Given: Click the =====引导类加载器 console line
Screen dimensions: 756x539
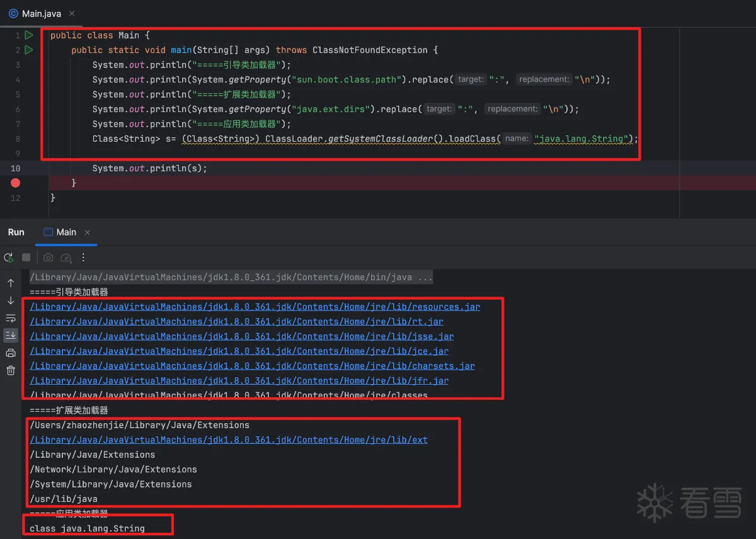Looking at the screenshot, I should point(69,292).
